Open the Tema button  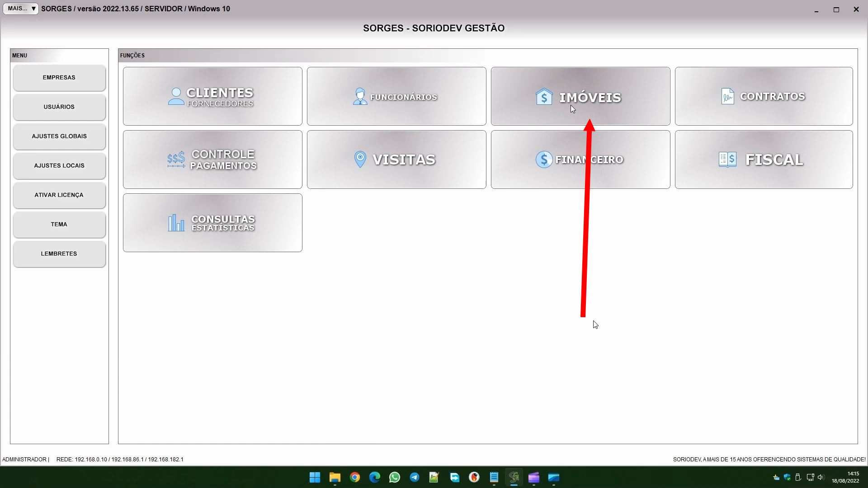point(59,225)
